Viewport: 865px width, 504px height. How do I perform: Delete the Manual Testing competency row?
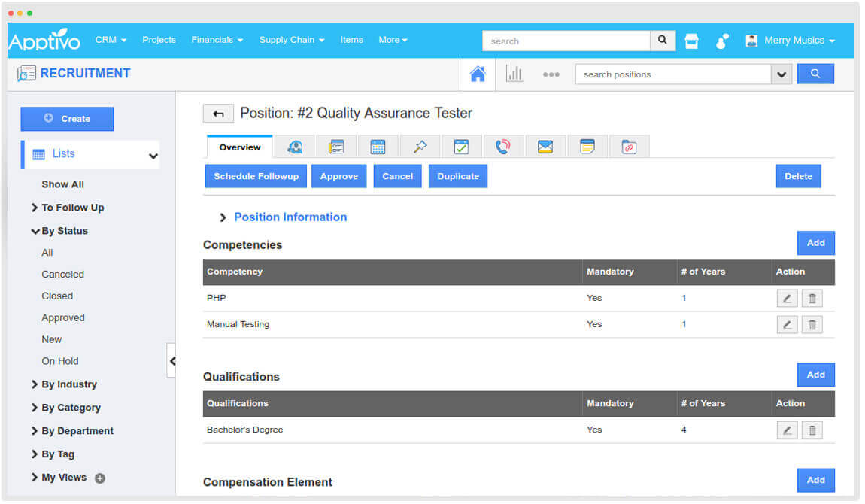[x=812, y=325]
